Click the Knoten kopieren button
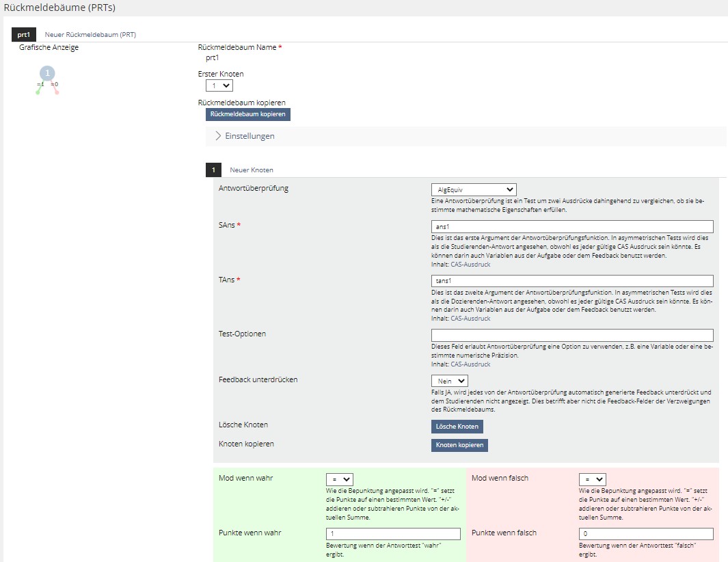This screenshot has width=728, height=562. point(459,445)
